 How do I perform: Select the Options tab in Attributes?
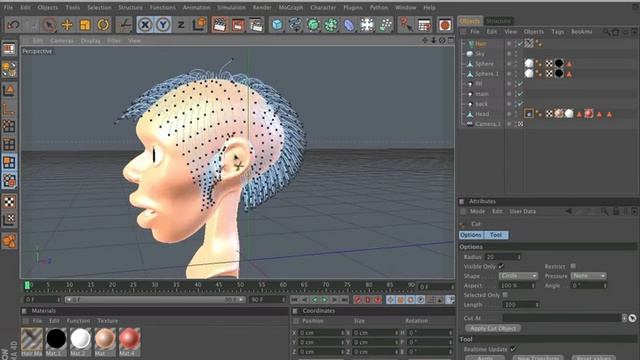click(471, 235)
